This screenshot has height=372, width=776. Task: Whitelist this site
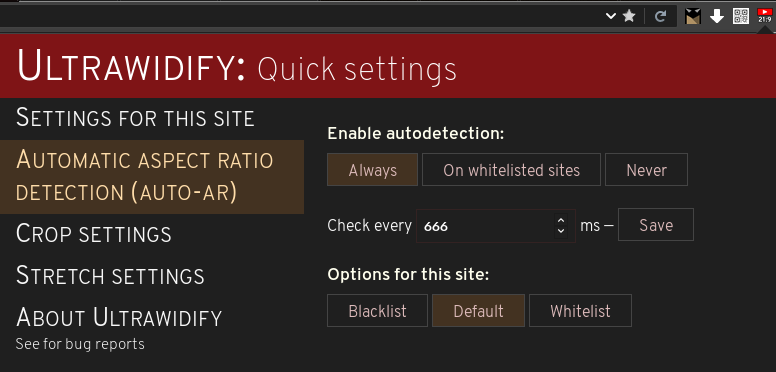pos(580,311)
